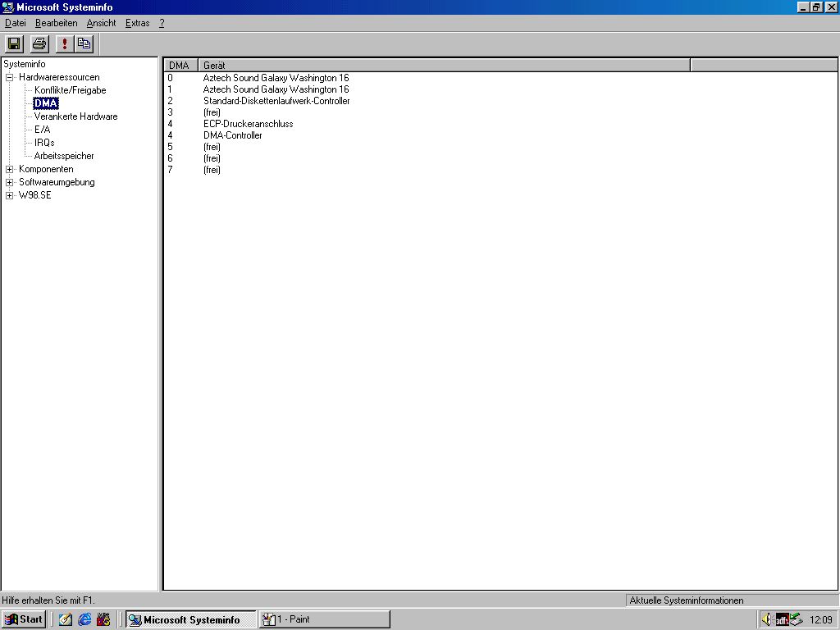Open the Datei menu
The image size is (840, 630).
click(15, 23)
